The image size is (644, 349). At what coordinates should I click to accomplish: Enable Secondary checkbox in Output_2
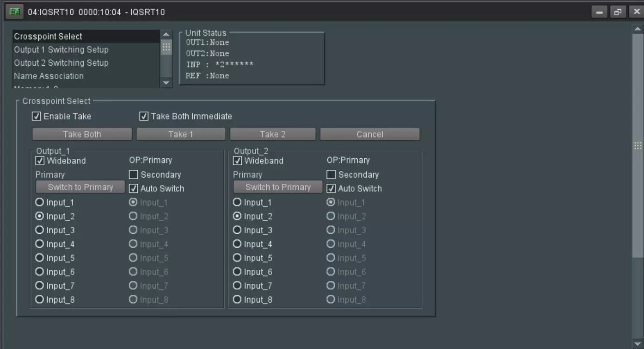(331, 174)
